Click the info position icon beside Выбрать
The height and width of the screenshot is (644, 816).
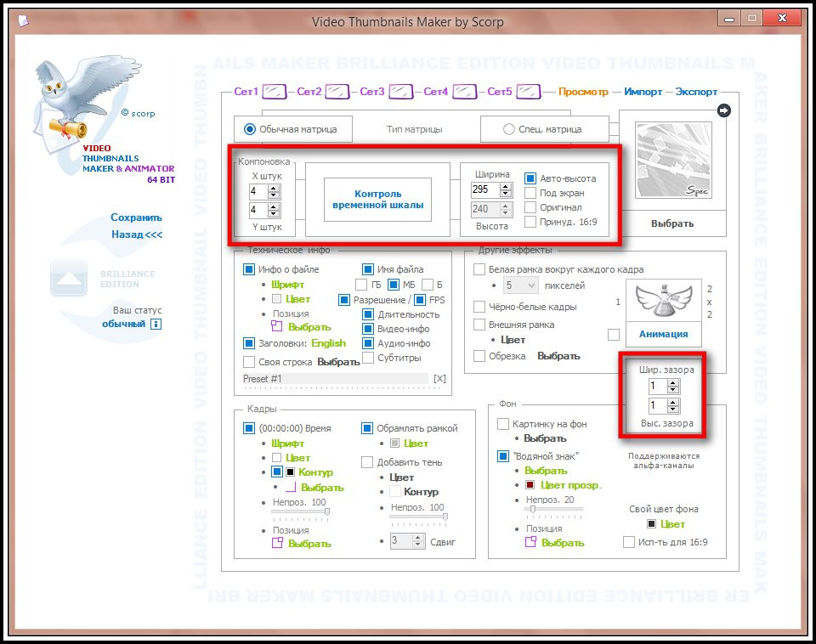point(276,327)
